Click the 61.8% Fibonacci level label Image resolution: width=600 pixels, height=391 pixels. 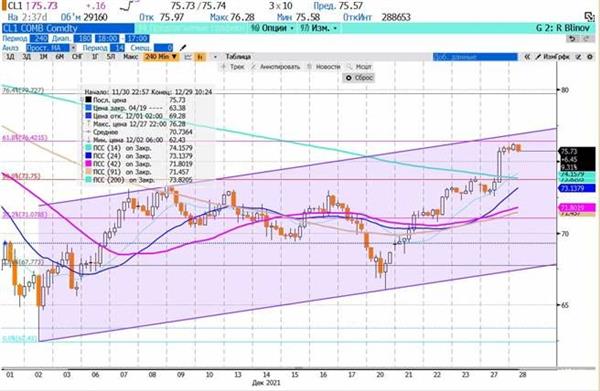[x=24, y=138]
